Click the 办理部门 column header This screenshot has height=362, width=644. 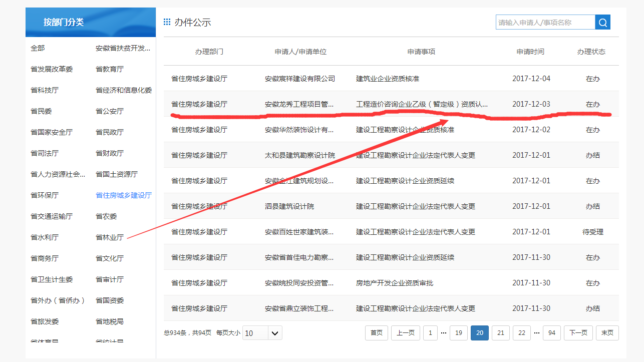tap(209, 52)
